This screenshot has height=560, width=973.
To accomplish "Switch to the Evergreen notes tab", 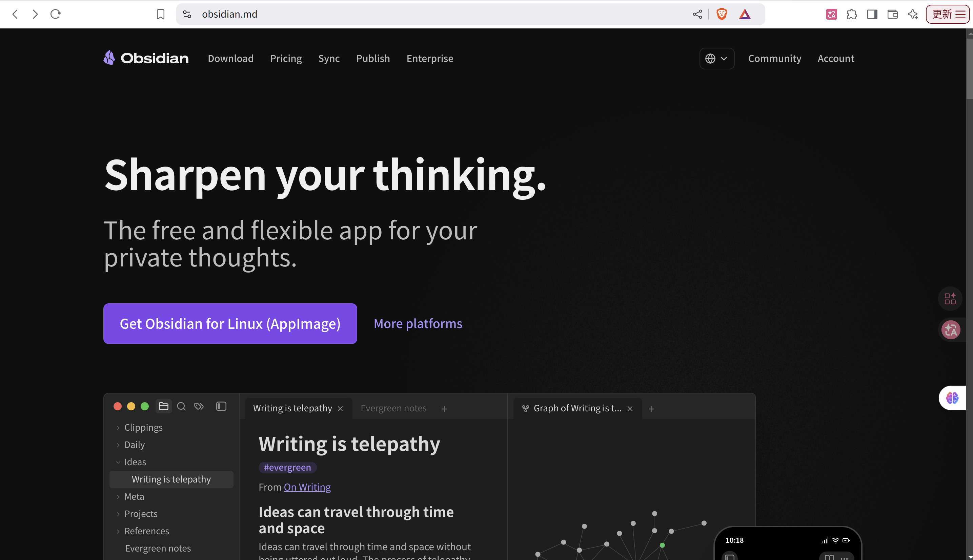I will (393, 408).
